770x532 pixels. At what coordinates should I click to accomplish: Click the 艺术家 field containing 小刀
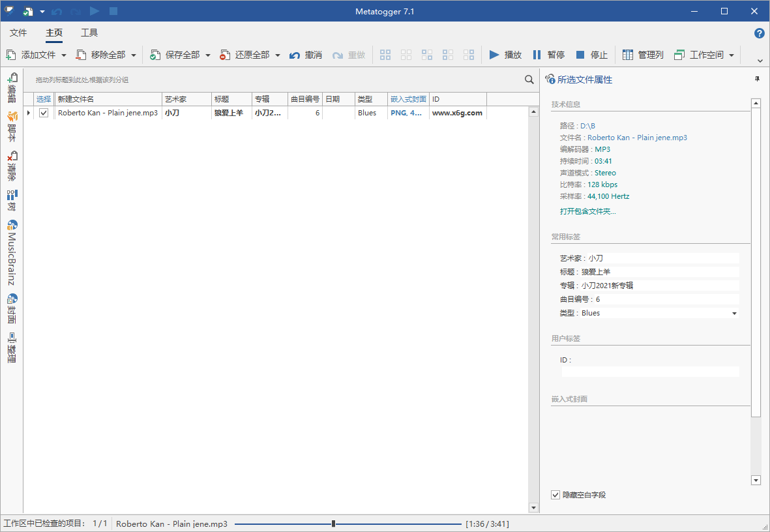pos(662,258)
